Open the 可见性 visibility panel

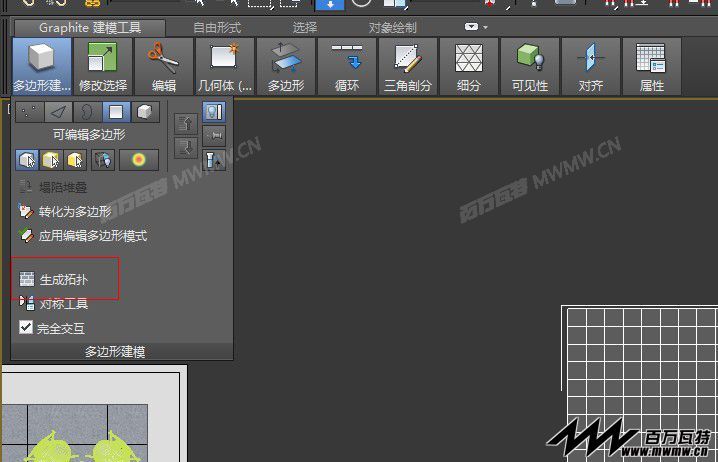click(x=530, y=66)
